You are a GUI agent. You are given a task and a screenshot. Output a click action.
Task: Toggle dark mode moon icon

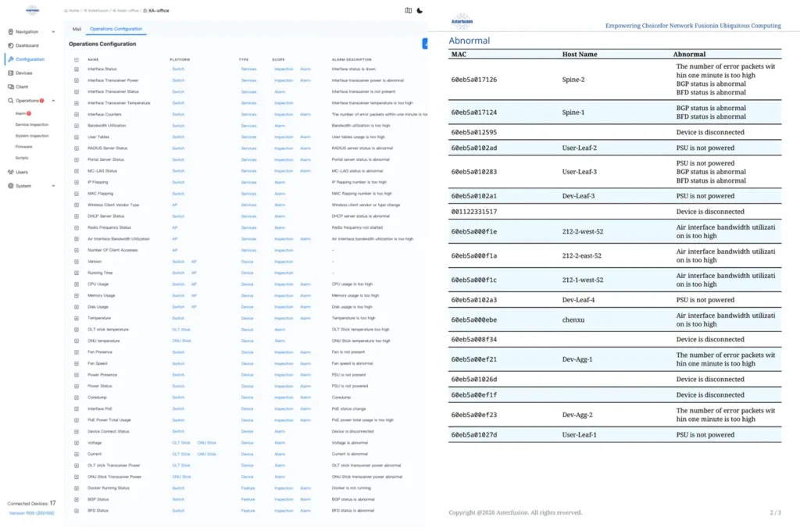coord(420,10)
